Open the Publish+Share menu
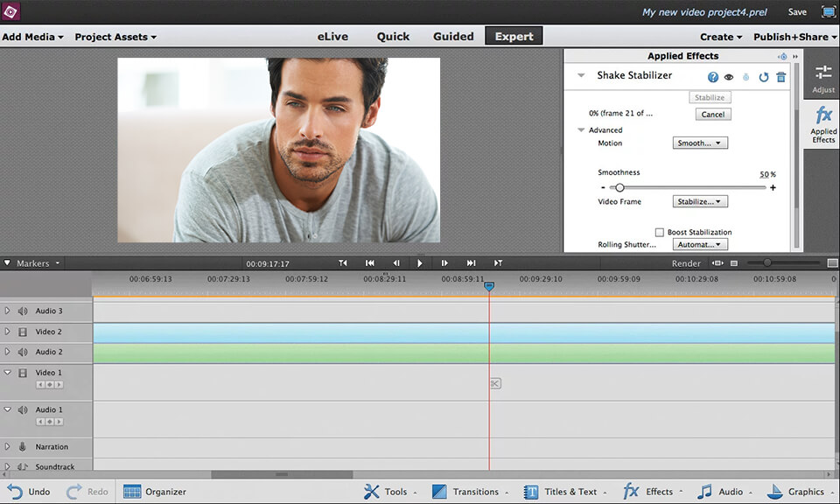Viewport: 840px width, 504px height. point(790,37)
